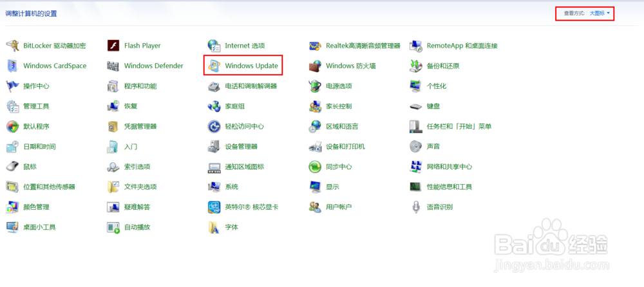
Task: Open the 疑难解答 link
Action: click(x=137, y=207)
